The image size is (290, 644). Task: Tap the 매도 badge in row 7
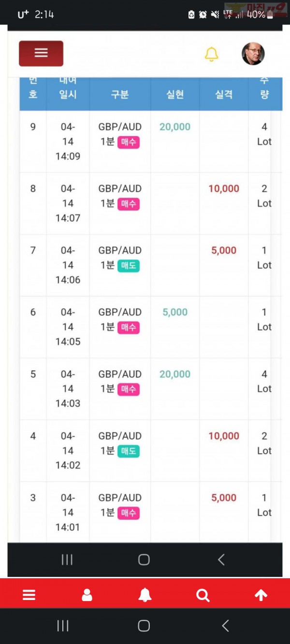[x=129, y=266]
